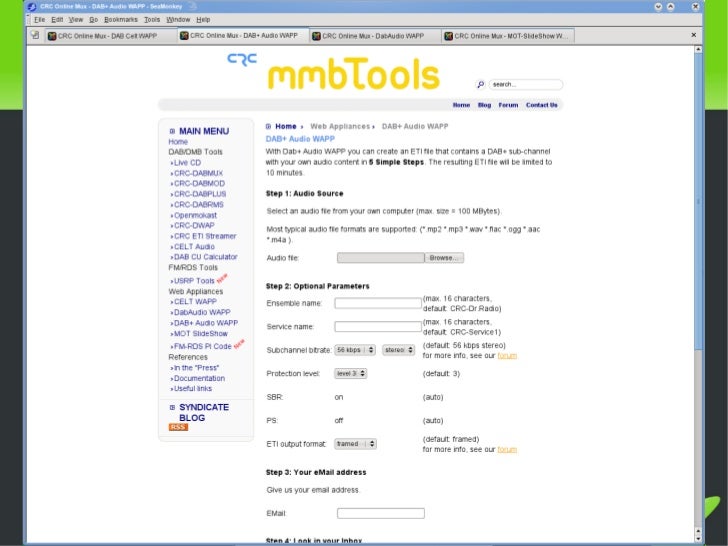Open the Protection level dropdown
Screen dimensions: 728x546
(x=351, y=373)
